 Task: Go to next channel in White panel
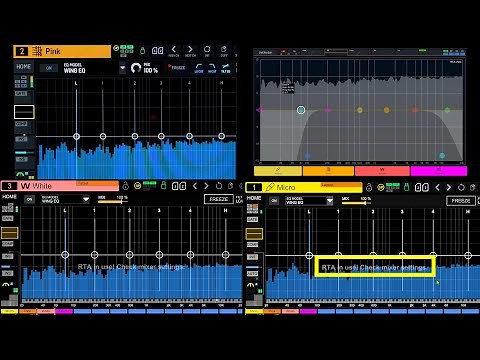pyautogui.click(x=206, y=186)
